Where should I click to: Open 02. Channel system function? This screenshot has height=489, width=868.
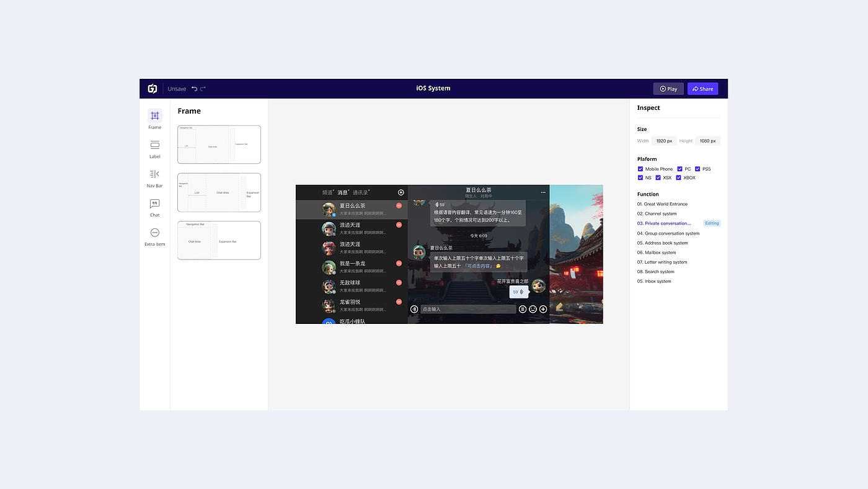(x=657, y=213)
